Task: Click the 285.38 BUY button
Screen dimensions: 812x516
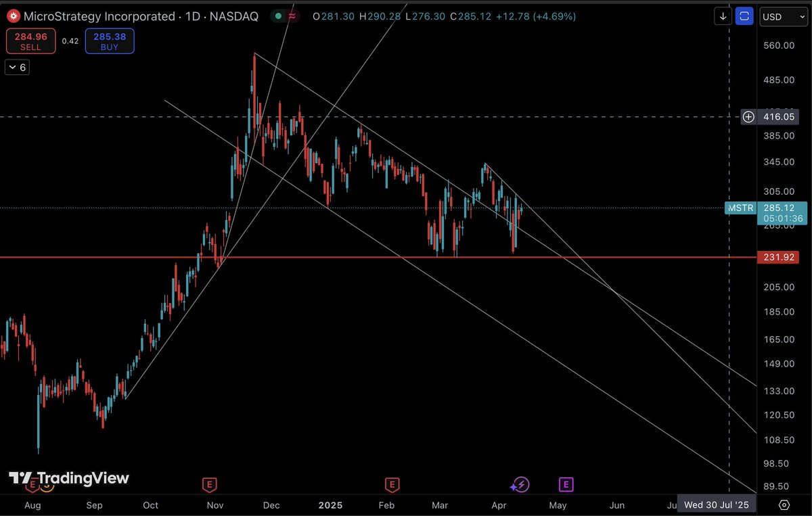Action: 110,41
